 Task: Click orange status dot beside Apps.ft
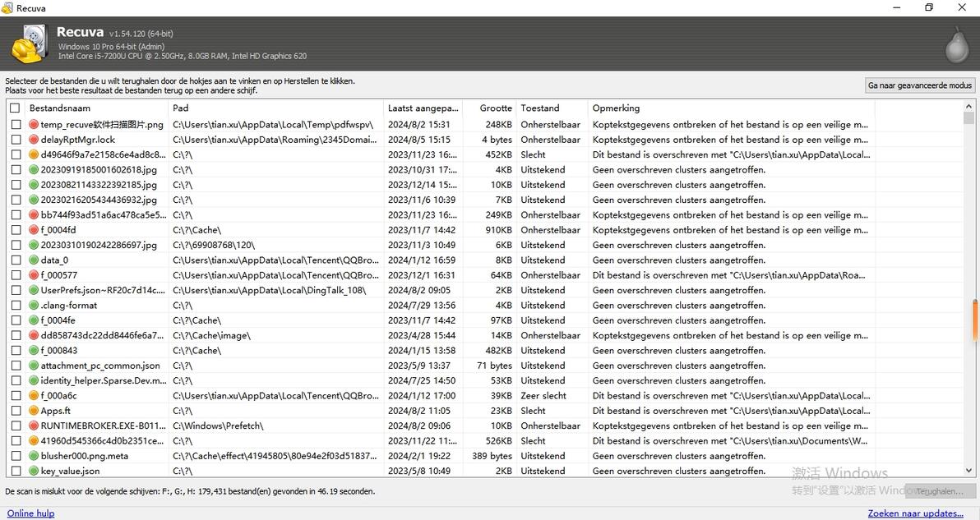tap(34, 411)
